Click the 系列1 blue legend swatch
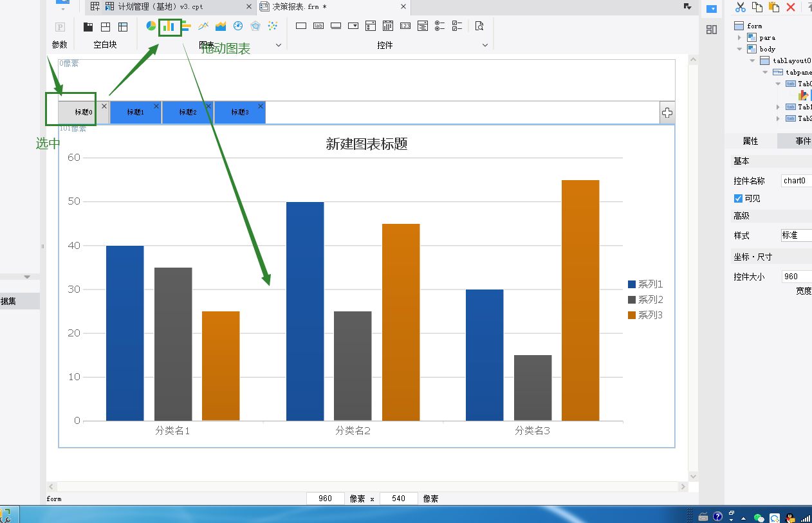This screenshot has width=812, height=523. coord(632,284)
